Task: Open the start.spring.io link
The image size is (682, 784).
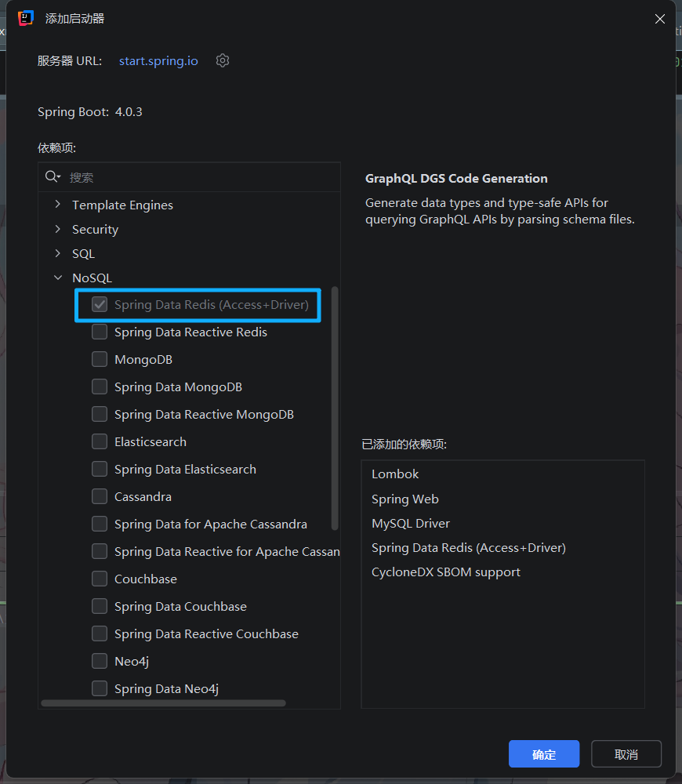Action: click(158, 61)
